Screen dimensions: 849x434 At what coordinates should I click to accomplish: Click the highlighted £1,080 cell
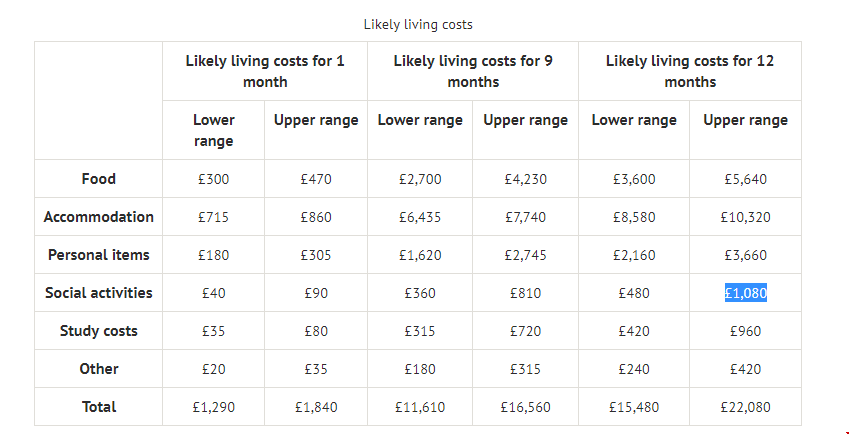coord(745,293)
